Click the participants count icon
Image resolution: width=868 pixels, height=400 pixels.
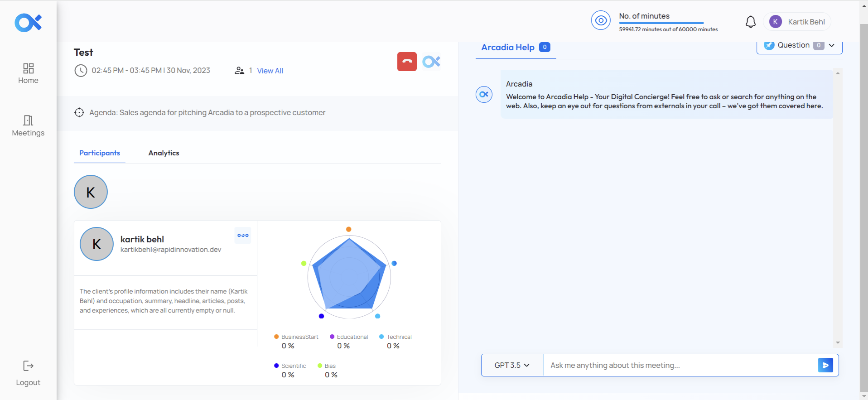pos(239,71)
